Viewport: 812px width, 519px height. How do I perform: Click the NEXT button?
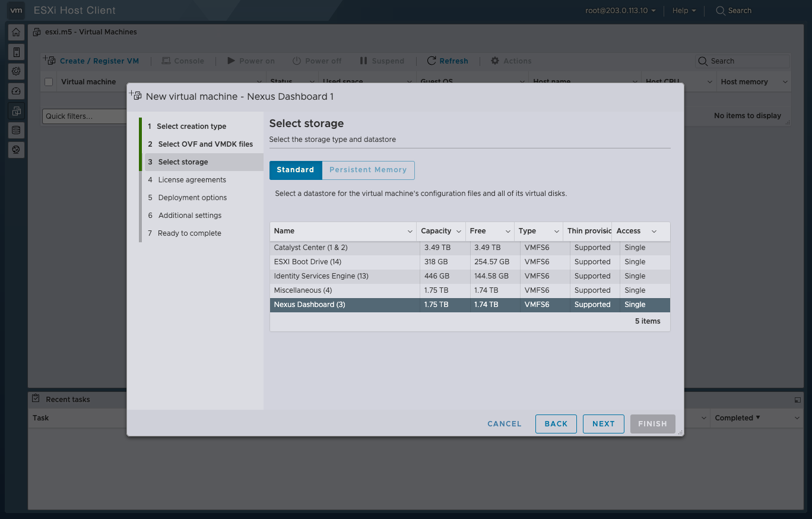point(604,424)
